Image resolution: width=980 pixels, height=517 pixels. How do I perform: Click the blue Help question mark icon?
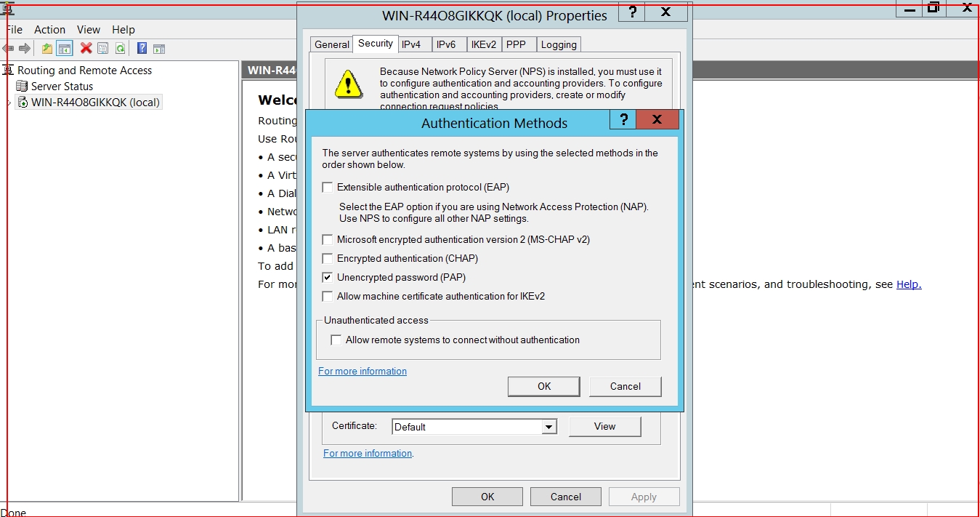[142, 49]
